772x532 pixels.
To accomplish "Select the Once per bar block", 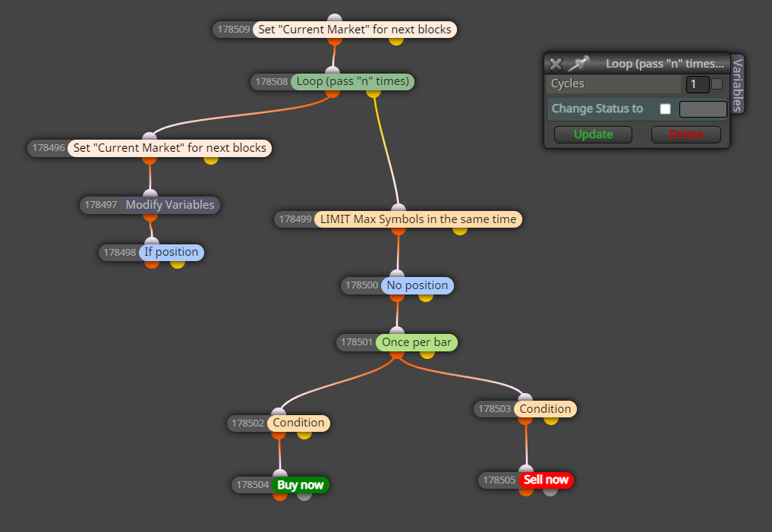I will click(417, 342).
